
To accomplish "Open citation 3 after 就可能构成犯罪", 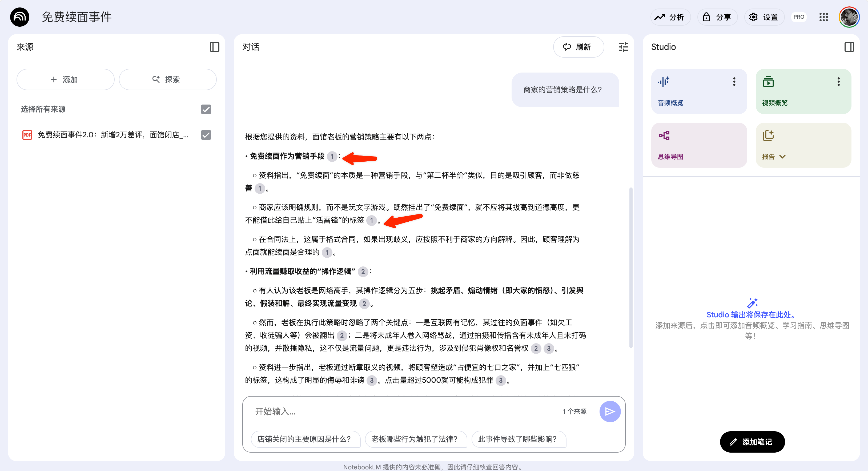I will pyautogui.click(x=501, y=380).
